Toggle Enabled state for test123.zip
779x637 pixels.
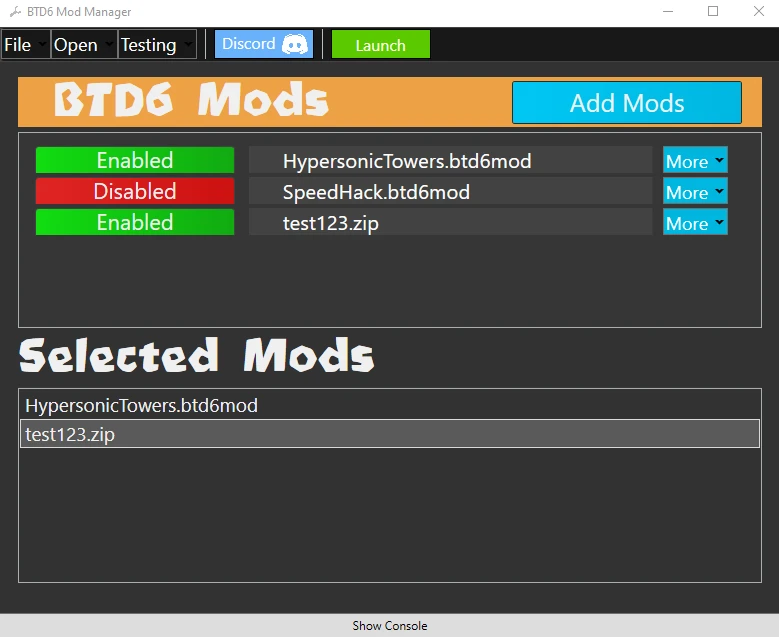click(x=135, y=222)
